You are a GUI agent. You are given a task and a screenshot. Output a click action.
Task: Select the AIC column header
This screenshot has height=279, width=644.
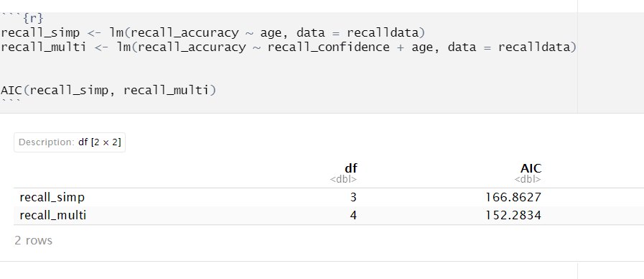click(531, 168)
